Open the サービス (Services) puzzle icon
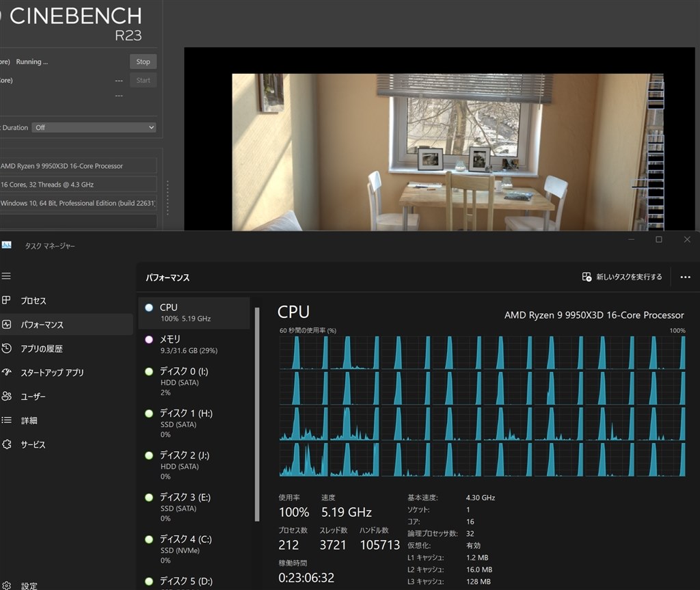This screenshot has height=590, width=700. coord(6,444)
